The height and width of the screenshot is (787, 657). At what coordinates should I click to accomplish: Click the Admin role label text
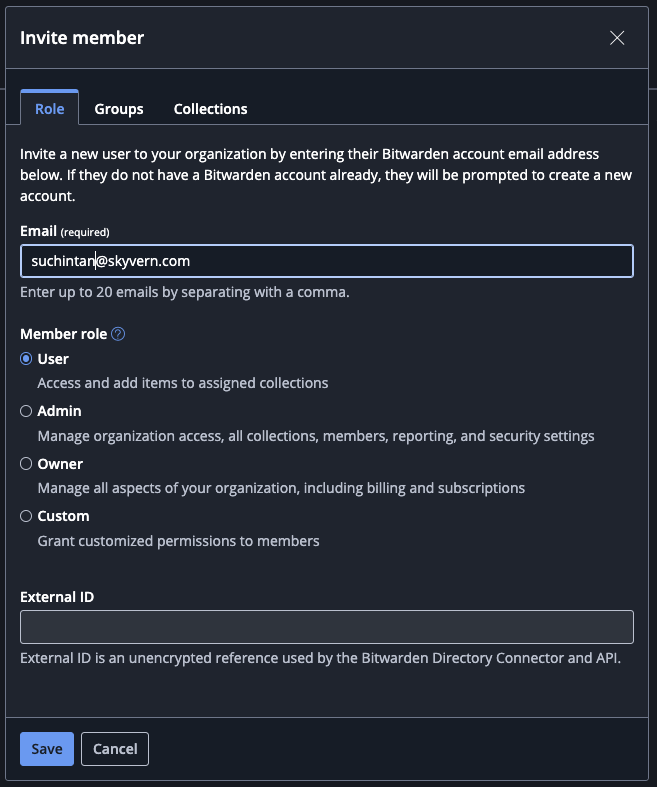coord(59,411)
